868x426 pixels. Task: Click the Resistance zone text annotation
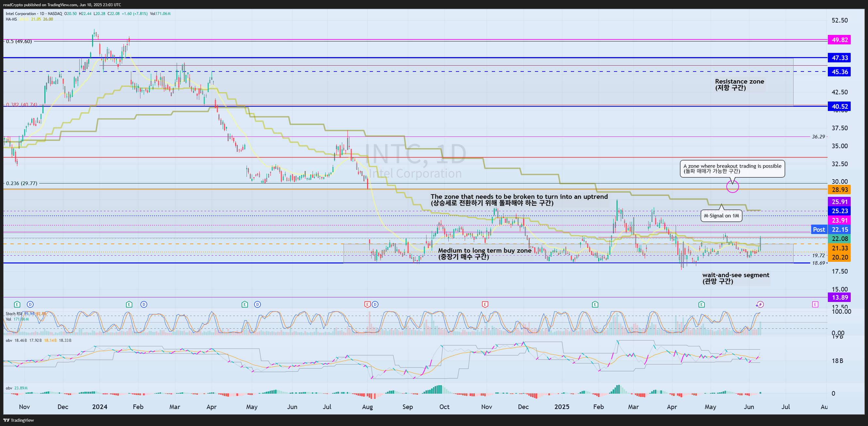pos(739,85)
